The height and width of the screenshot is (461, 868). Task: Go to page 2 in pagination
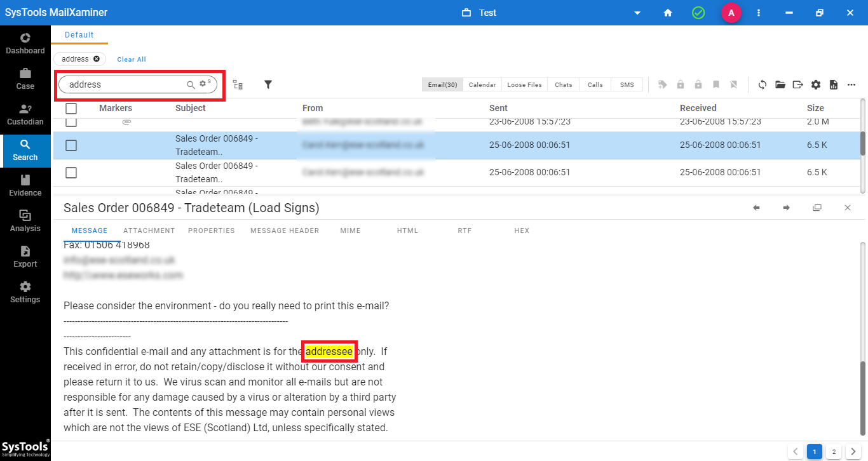[x=834, y=451]
